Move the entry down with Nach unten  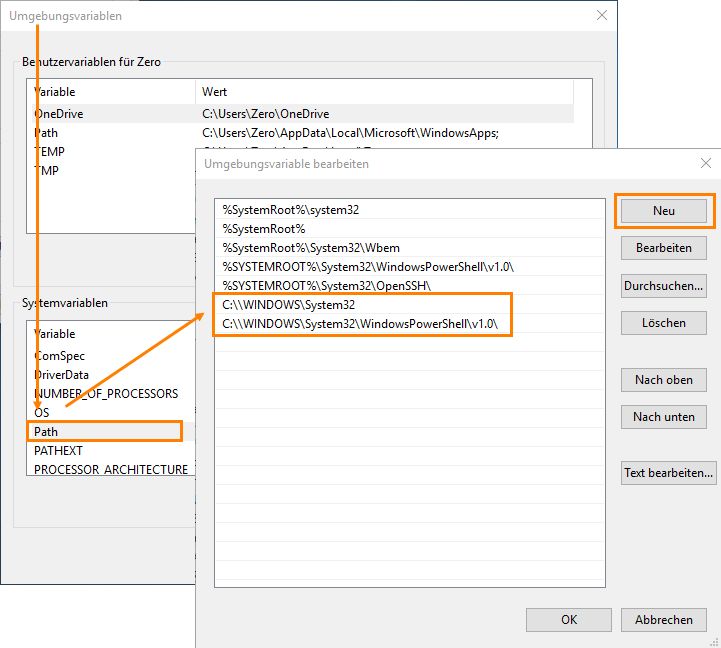tap(664, 417)
